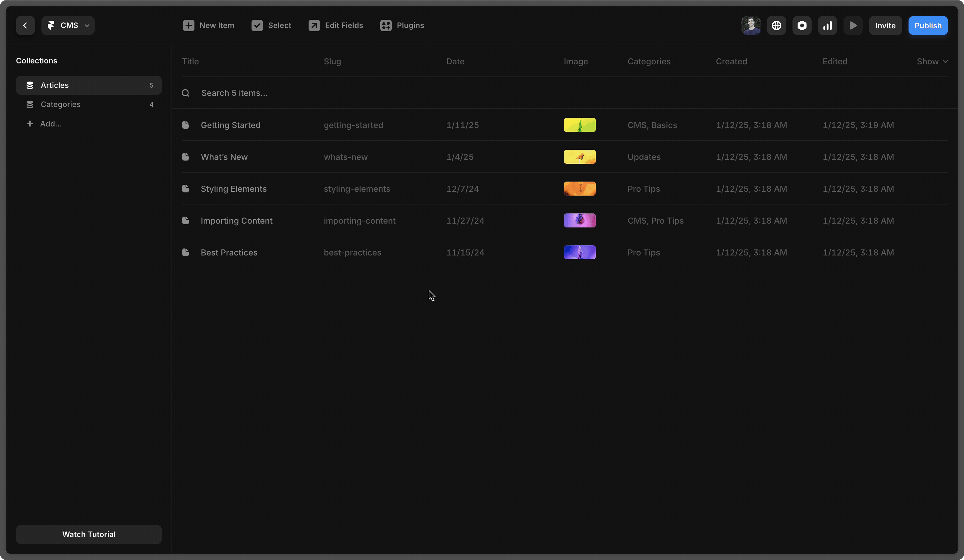Click the back arrow button

coord(25,25)
